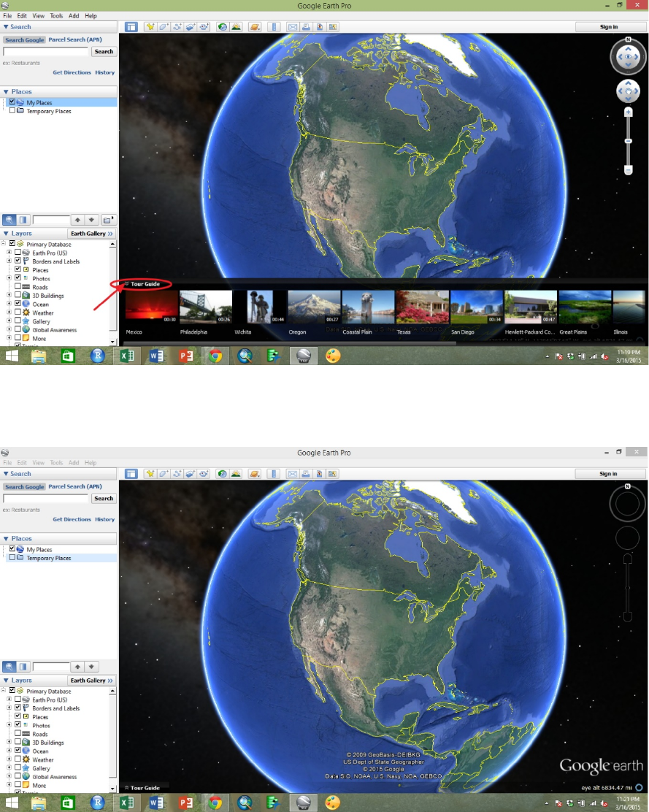Screen dimensions: 649x812
Task: Collapse Search panel triangle in upper screenshot
Action: (6, 27)
